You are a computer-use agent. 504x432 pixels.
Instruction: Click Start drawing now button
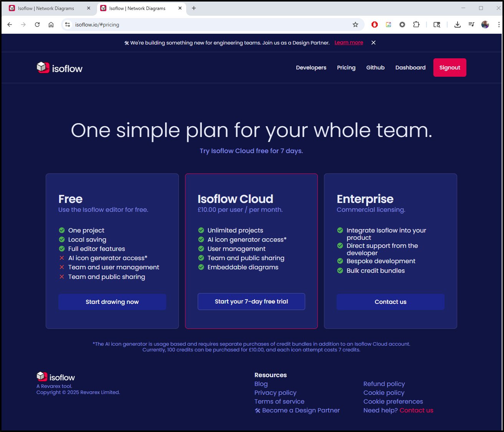coord(112,302)
